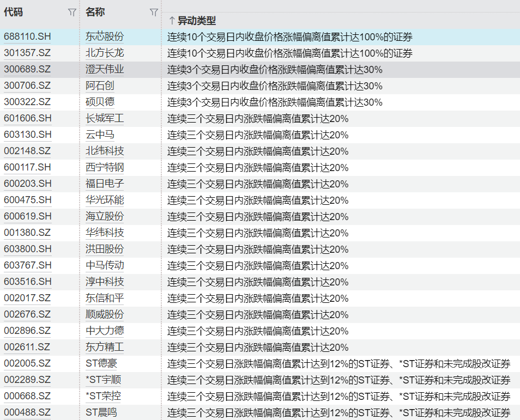520x420 pixels.
Task: Open stock name 洪田股份
Action: tap(105, 249)
